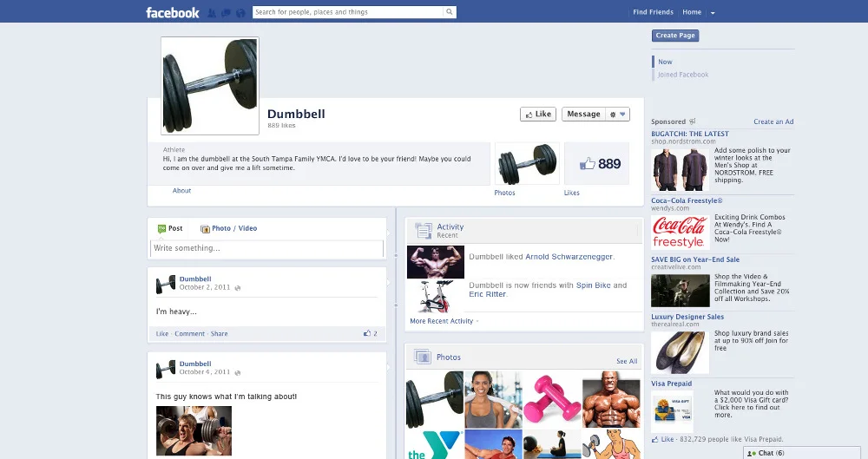Click the search magnifier button
The image size is (868, 459).
(x=450, y=11)
